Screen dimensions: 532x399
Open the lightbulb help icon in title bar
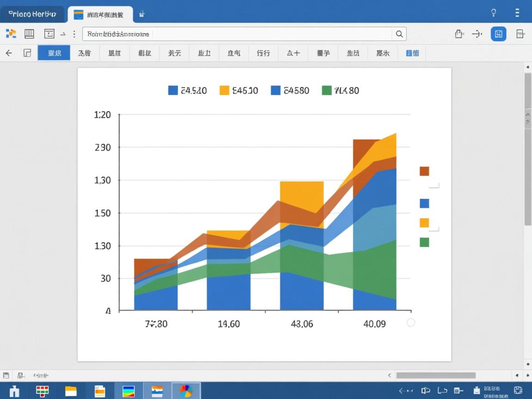[x=493, y=13]
